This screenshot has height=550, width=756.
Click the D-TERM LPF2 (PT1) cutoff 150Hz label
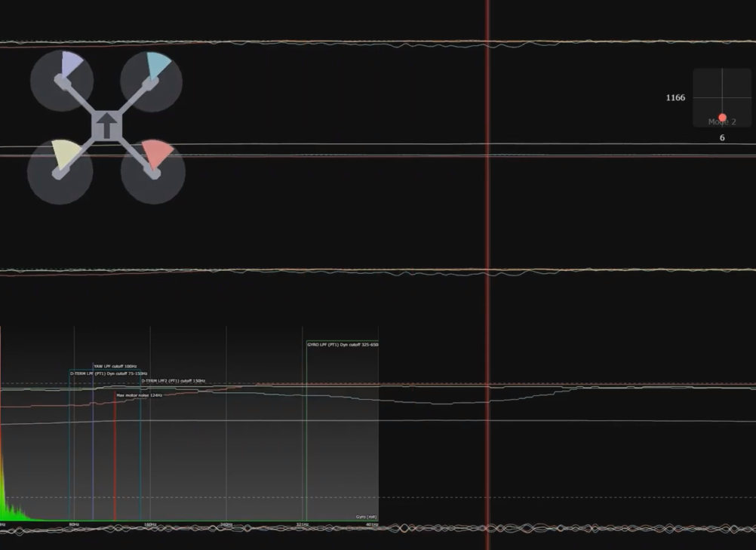[173, 381]
